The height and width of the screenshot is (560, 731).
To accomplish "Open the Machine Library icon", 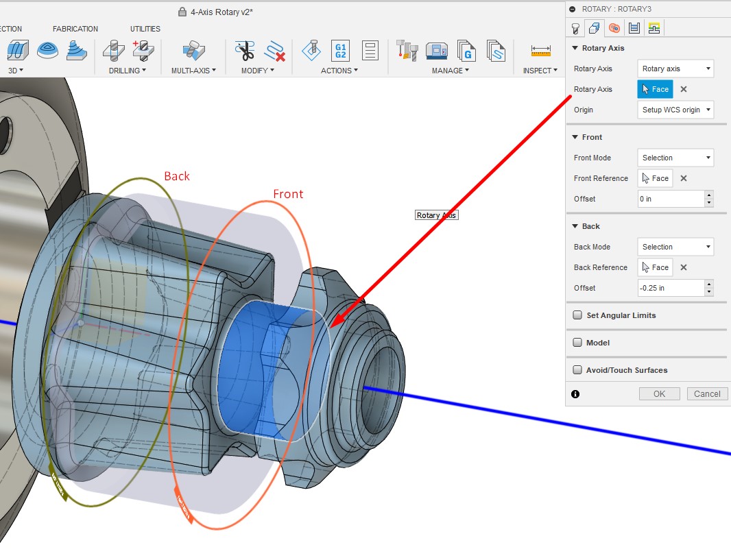I will coord(437,50).
